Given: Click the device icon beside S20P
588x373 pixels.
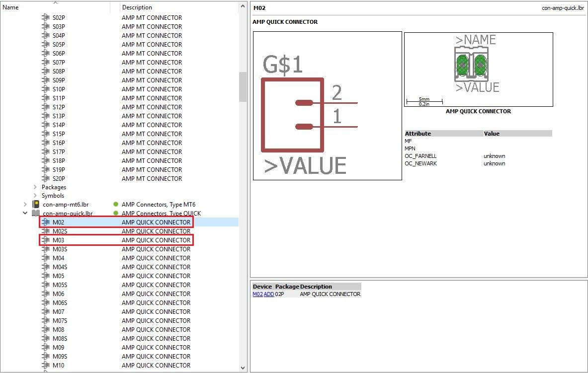Looking at the screenshot, I should click(x=46, y=178).
